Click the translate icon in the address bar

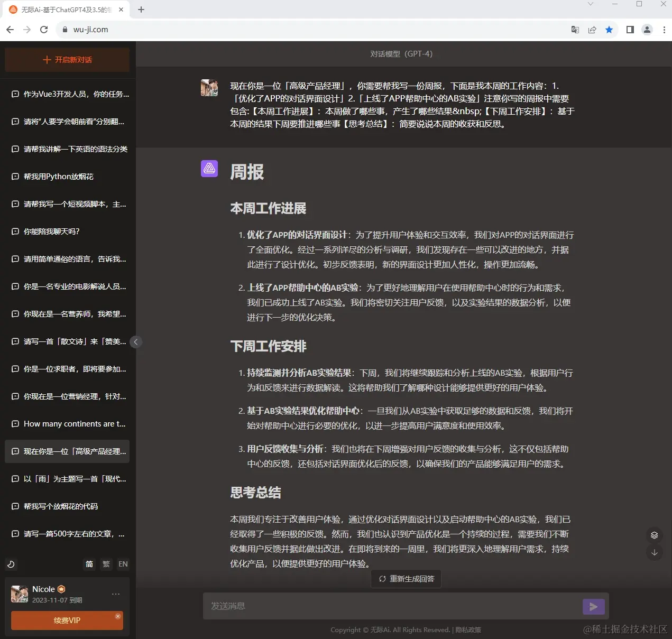tap(575, 30)
